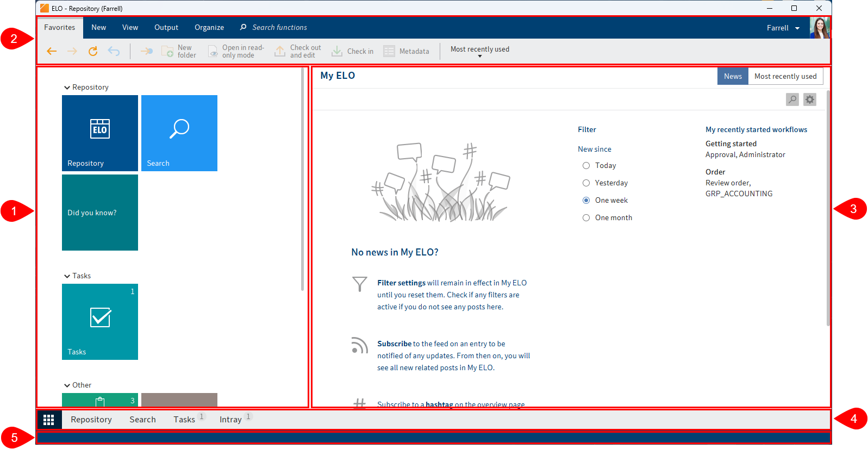This screenshot has width=868, height=449.
Task: Click the Filter settings bold text
Action: [x=401, y=283]
